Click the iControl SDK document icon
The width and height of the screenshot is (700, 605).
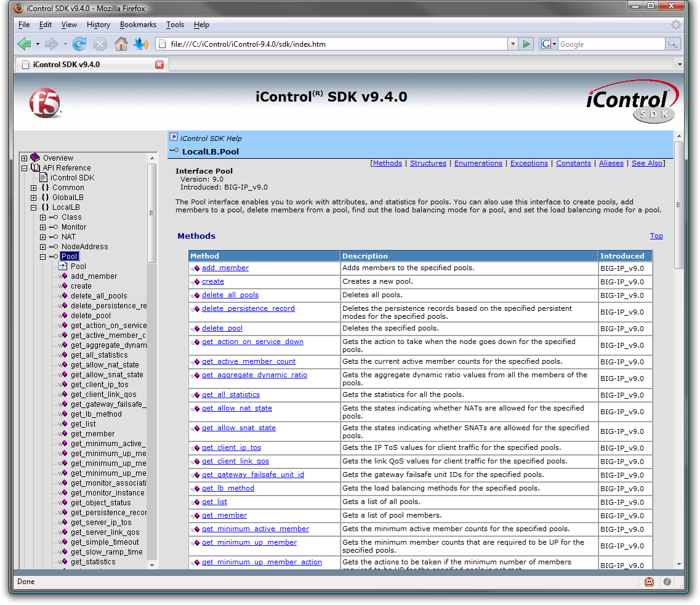click(44, 178)
